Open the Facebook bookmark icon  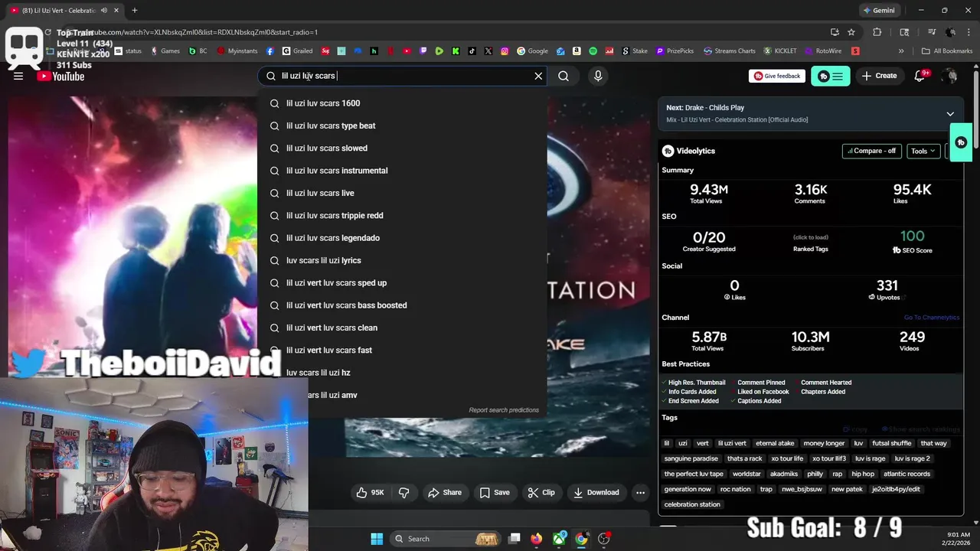[270, 51]
